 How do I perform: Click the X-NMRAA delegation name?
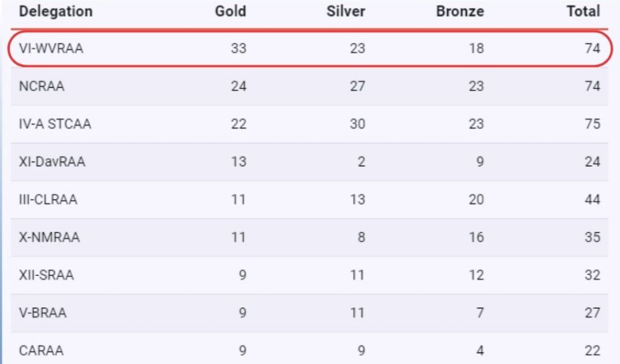pyautogui.click(x=50, y=237)
